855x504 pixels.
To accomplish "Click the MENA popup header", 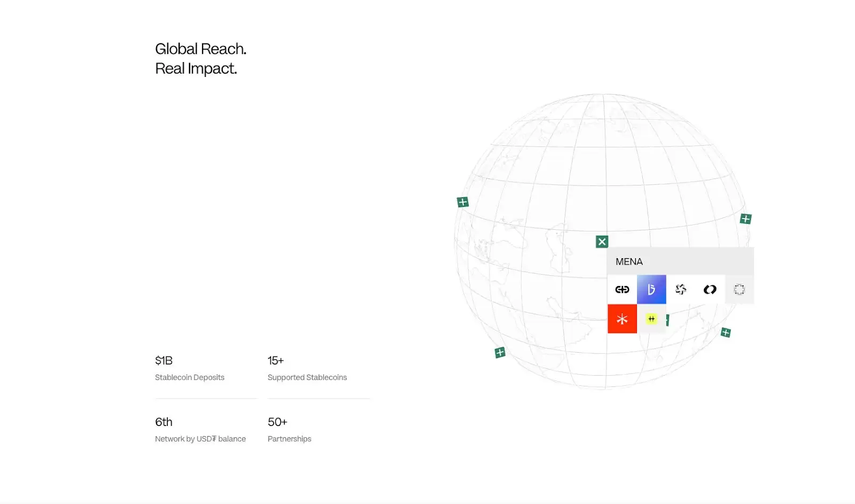I will coord(680,261).
